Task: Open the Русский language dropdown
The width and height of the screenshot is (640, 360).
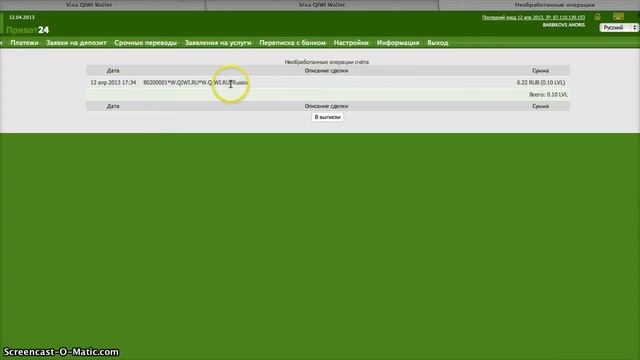Action: 618,28
